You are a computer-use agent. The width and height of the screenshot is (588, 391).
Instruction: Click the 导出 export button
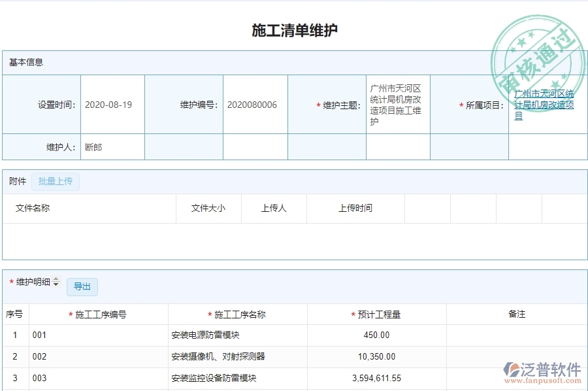pyautogui.click(x=82, y=287)
